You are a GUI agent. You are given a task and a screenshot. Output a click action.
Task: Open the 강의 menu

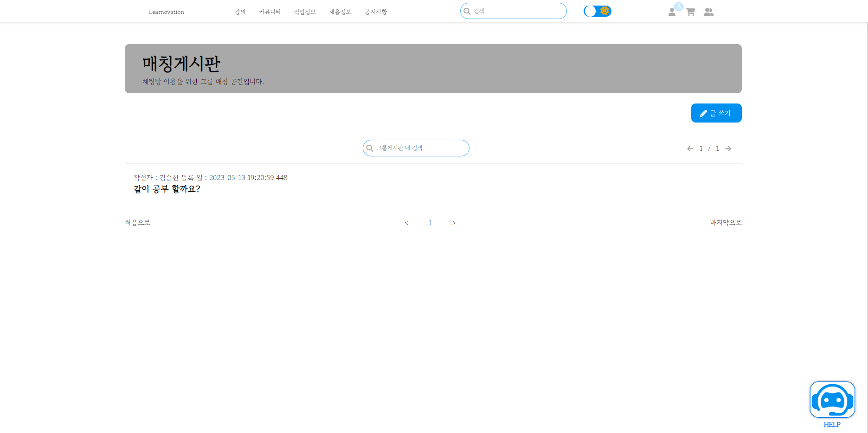tap(240, 12)
